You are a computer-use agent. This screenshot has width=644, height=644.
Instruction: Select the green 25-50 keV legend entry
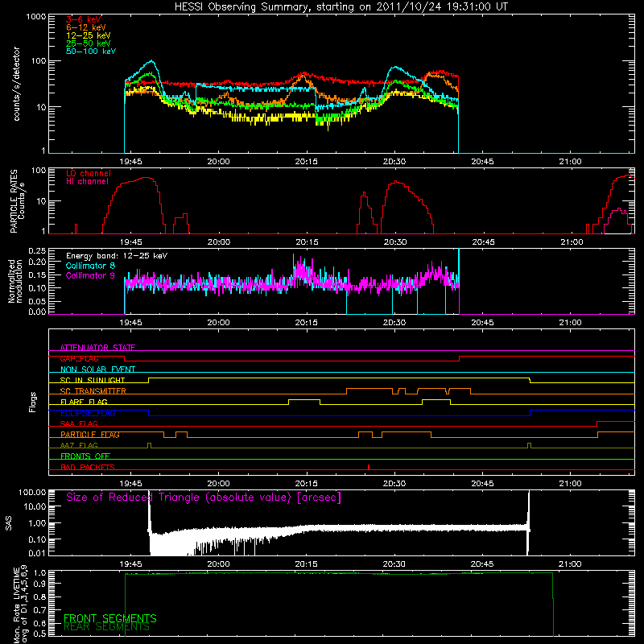(x=89, y=43)
